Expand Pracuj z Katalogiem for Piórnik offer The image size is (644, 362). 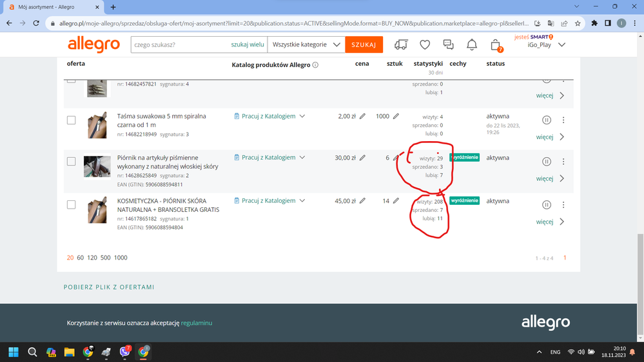269,157
